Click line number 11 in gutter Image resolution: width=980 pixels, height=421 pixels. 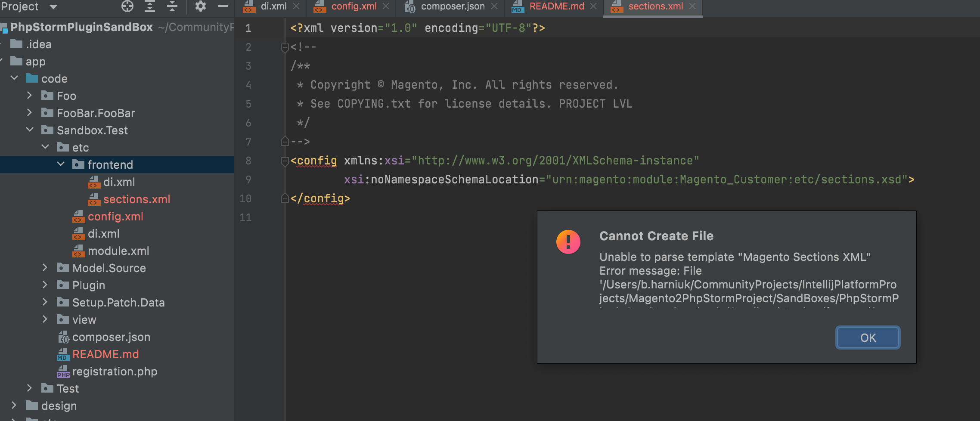(245, 217)
